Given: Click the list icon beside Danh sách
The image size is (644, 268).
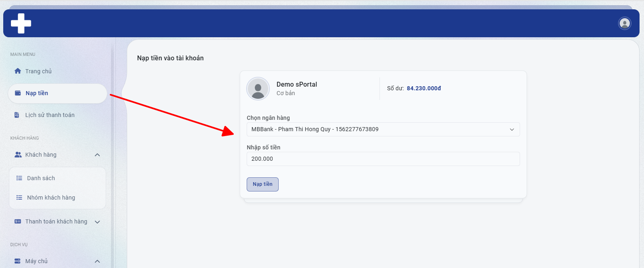Looking at the screenshot, I should [x=19, y=178].
